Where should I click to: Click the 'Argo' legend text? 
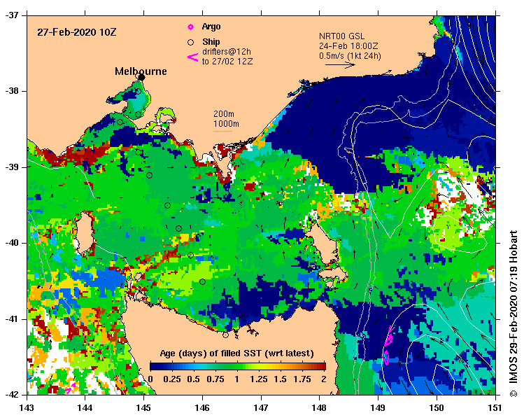[x=211, y=27]
